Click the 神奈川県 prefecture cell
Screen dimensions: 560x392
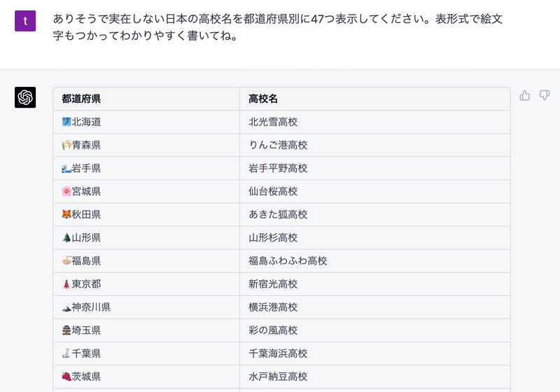146,307
